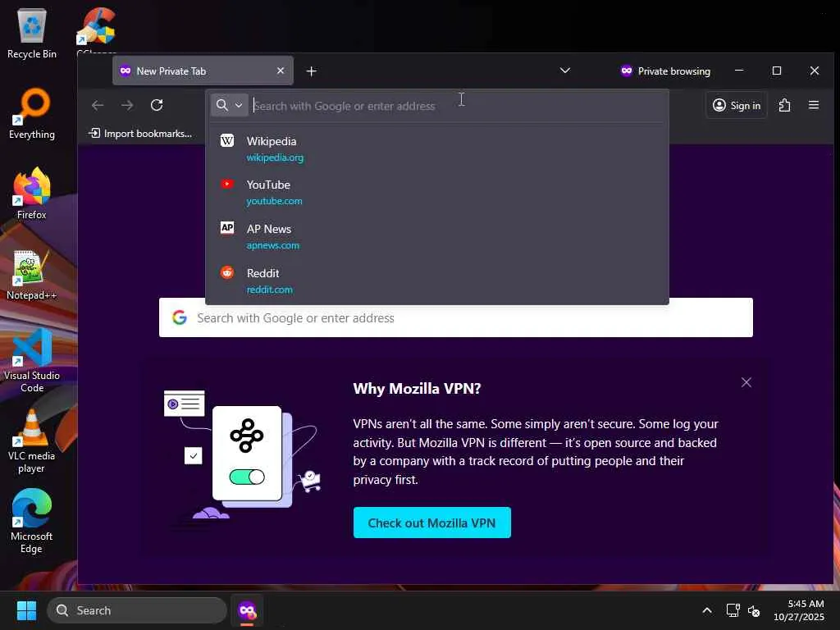Dismiss the Mozilla VPN promo card

(x=746, y=382)
